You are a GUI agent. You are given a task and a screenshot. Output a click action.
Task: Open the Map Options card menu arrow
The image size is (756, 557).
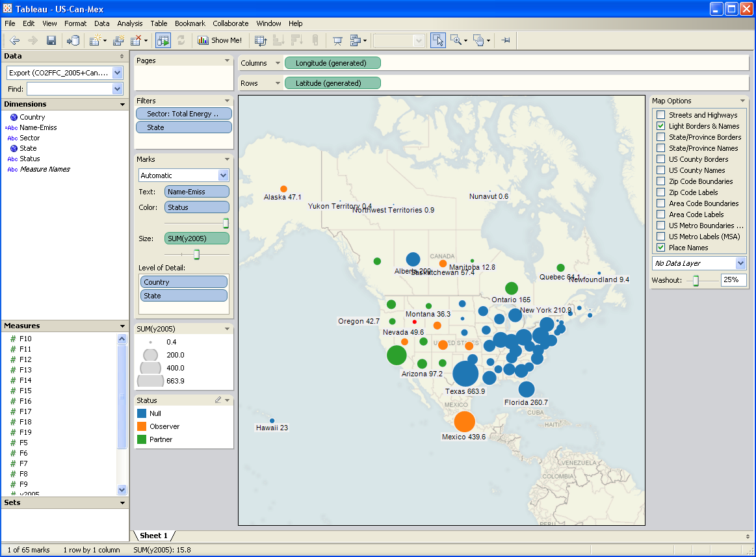[742, 101]
